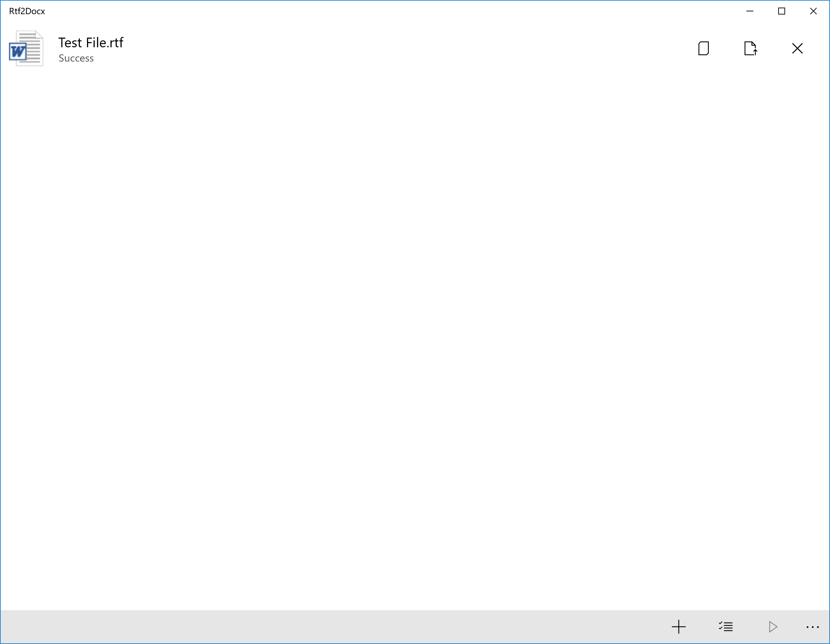Add a new file with plus icon

pyautogui.click(x=678, y=626)
